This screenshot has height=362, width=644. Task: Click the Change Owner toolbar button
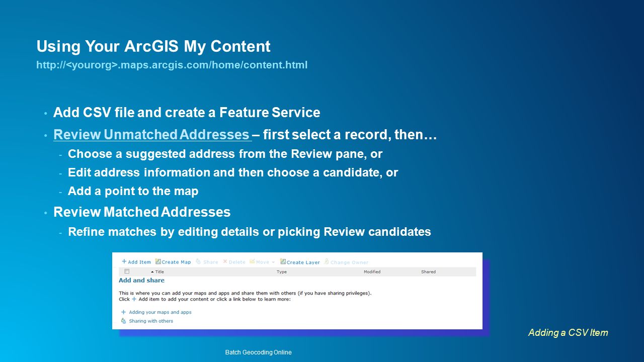pos(346,262)
